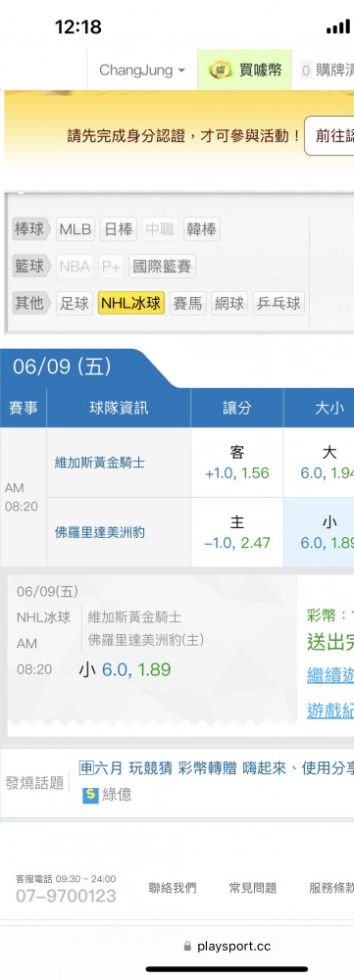Switch to the 足球 category

[75, 304]
